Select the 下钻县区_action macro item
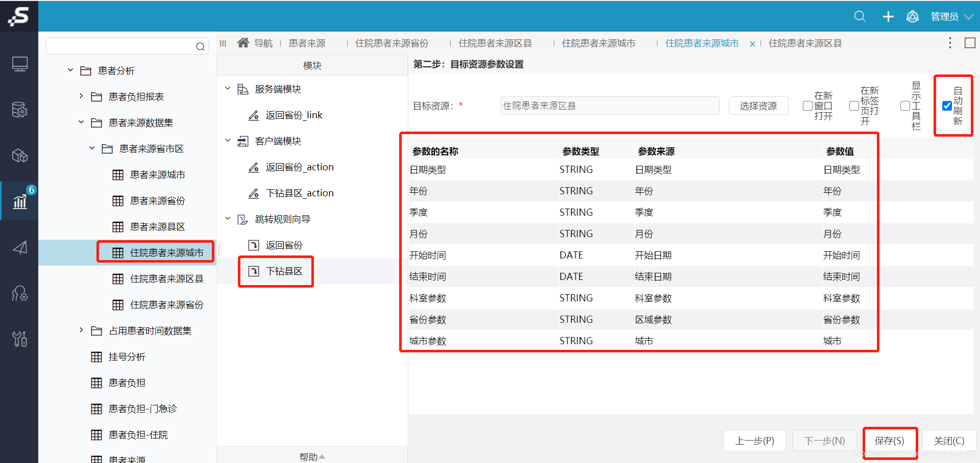Viewport: 980px width, 463px height. 300,193
